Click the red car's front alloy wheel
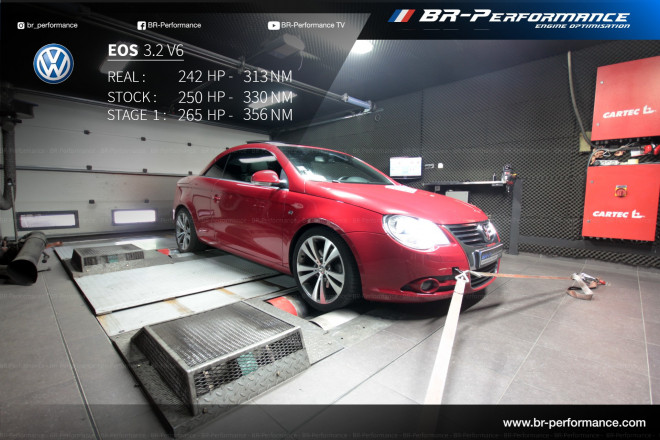660x440 pixels. tap(323, 268)
